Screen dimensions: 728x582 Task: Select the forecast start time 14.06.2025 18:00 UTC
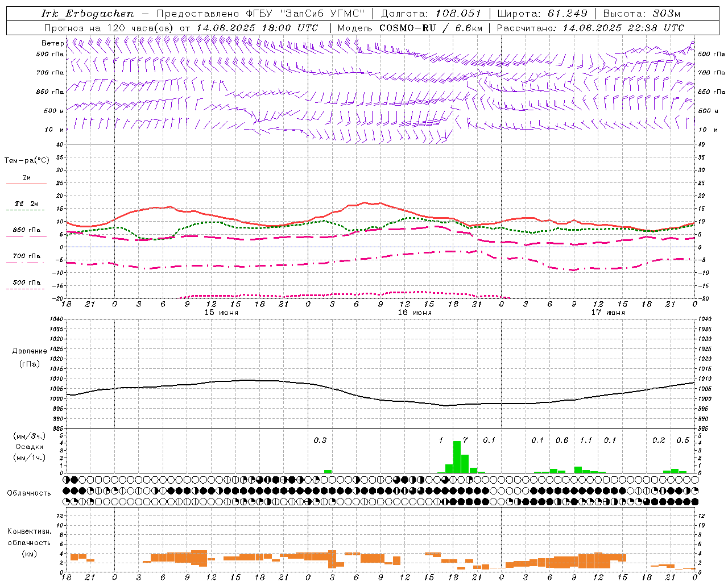click(x=257, y=28)
